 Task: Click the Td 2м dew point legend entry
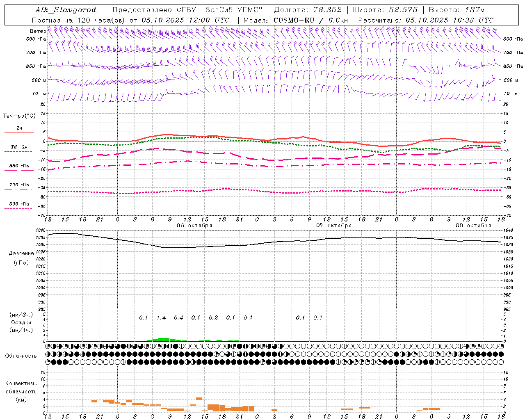(x=19, y=147)
